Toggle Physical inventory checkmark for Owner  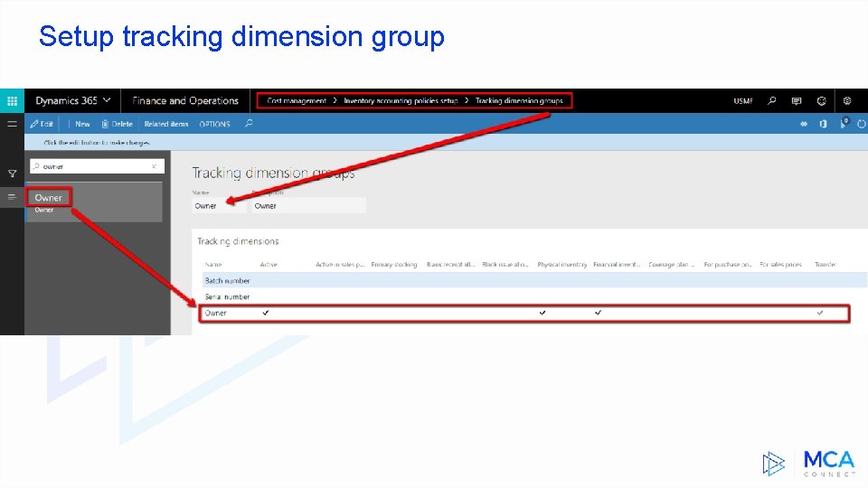click(x=542, y=313)
